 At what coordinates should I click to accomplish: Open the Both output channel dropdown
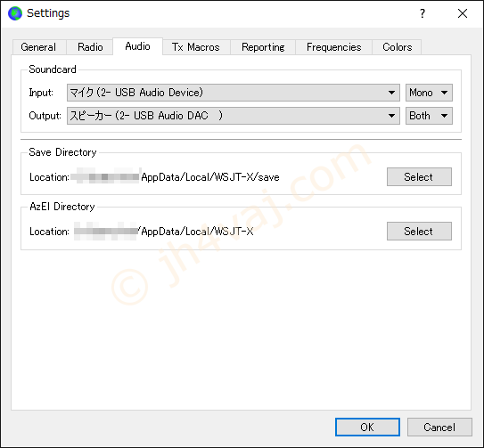[429, 116]
